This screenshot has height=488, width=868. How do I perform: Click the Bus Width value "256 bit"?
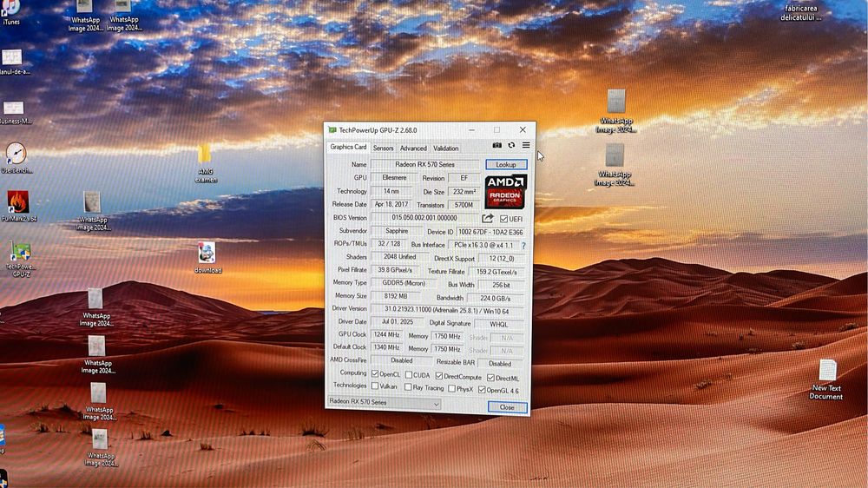[501, 286]
